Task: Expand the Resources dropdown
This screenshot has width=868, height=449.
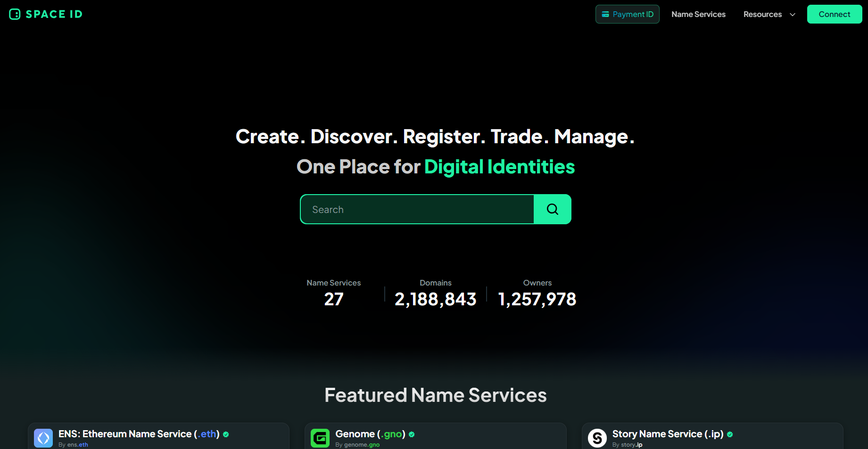Action: [769, 14]
